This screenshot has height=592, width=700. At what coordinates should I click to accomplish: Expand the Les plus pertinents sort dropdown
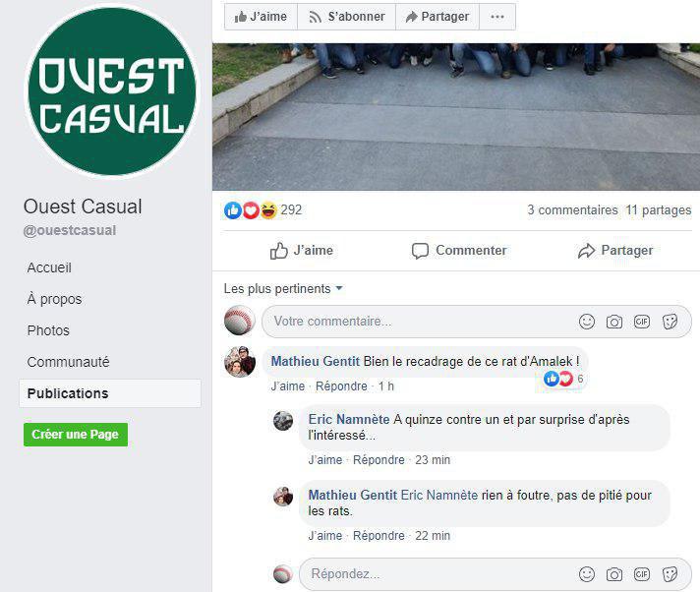[x=283, y=289]
